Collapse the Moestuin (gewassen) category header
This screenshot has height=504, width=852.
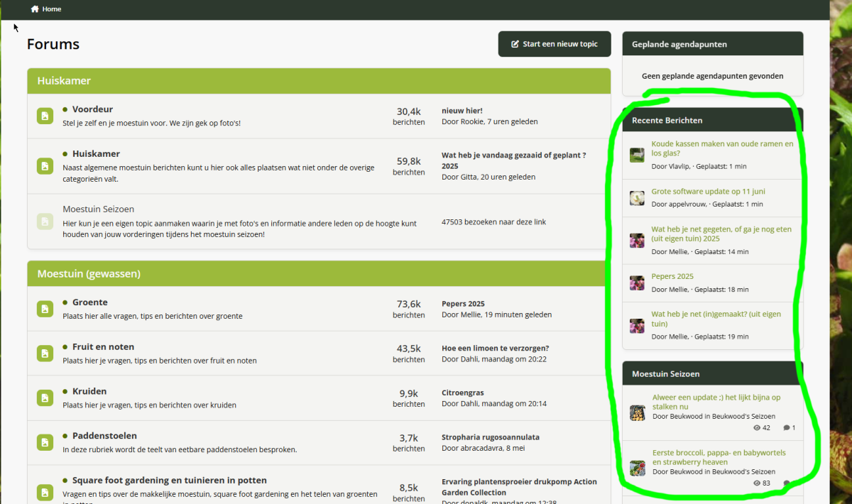(319, 273)
